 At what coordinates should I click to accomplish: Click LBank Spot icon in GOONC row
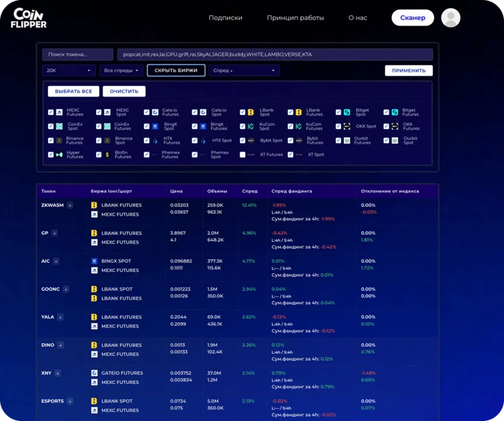(x=94, y=289)
